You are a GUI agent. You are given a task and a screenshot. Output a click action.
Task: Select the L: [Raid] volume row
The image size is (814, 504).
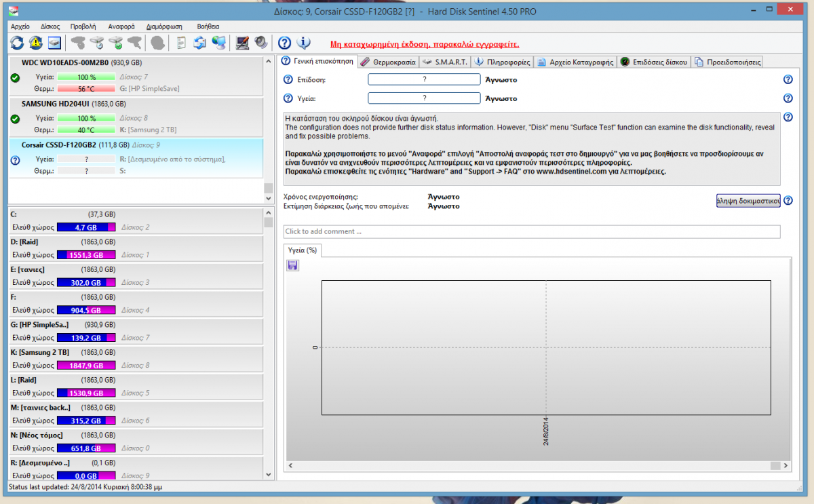click(x=135, y=386)
